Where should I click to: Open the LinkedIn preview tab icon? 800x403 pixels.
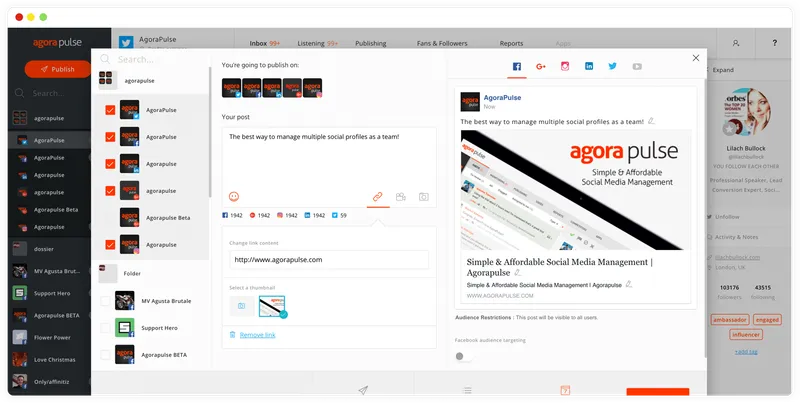[589, 66]
